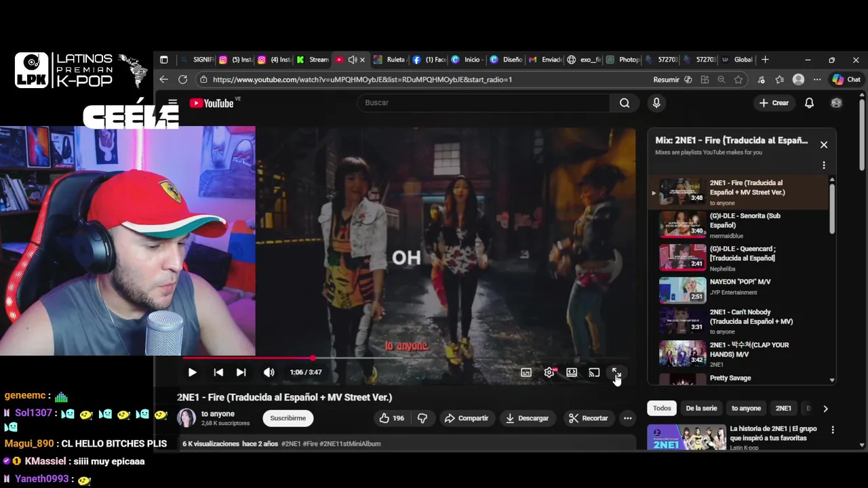868x488 pixels.
Task: Switch the player to theater mode
Action: point(572,372)
